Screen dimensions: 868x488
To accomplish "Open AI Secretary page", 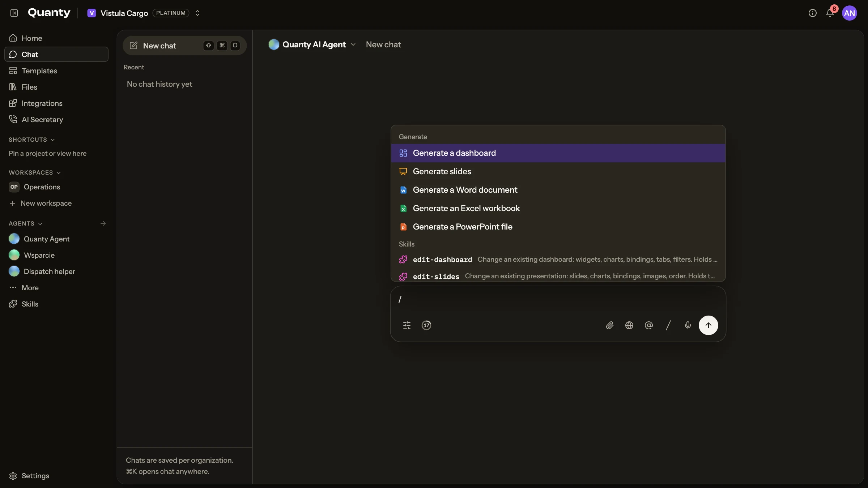I will coord(56,119).
